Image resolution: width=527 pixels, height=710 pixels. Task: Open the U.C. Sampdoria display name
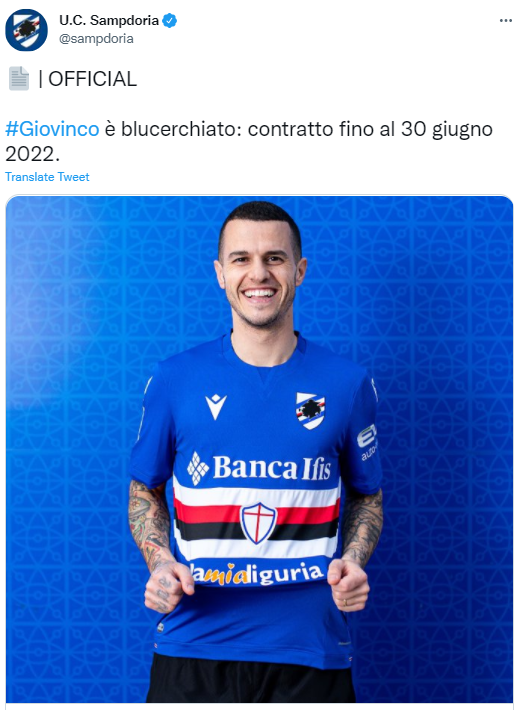coord(109,20)
